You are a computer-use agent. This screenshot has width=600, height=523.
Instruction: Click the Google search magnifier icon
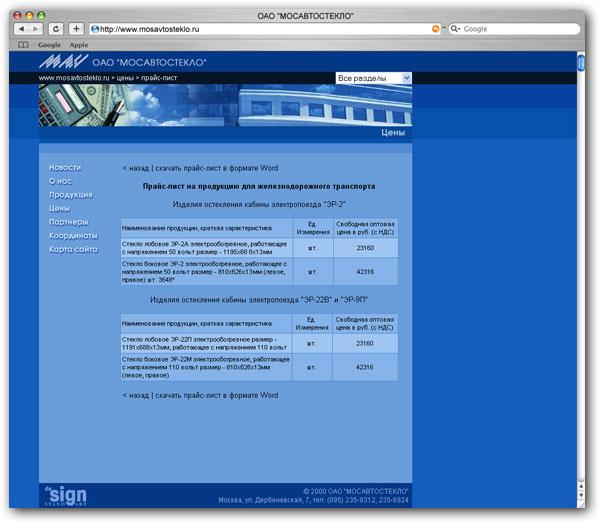[x=455, y=29]
